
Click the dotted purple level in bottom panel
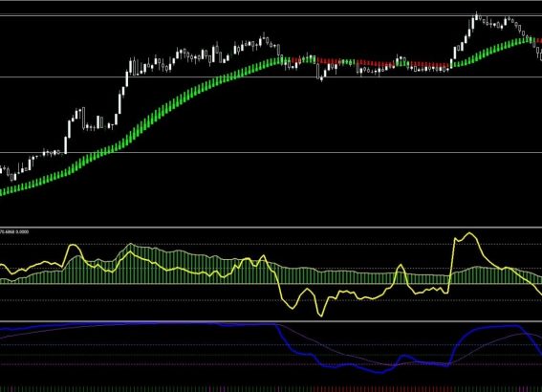coord(271,364)
